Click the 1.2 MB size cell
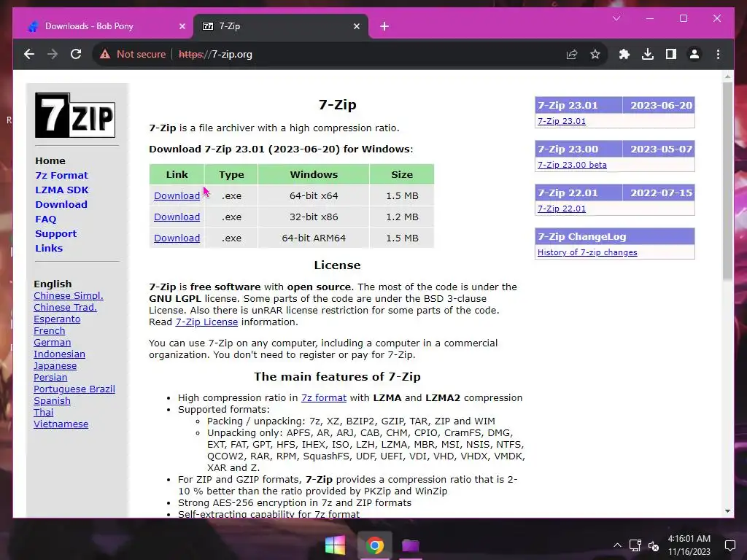Screen dimensions: 747x560 pos(402,217)
